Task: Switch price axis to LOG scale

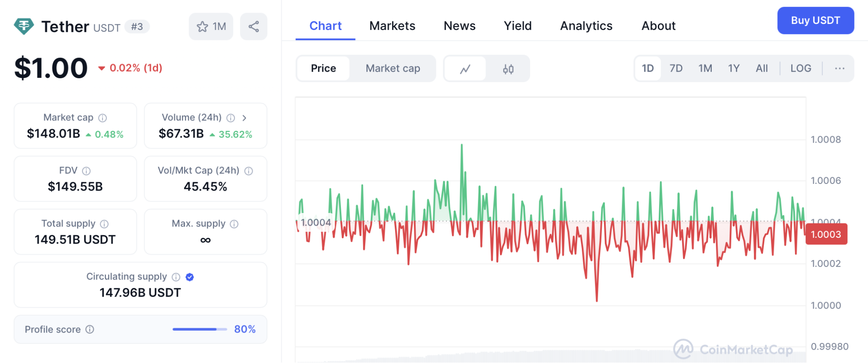Action: [801, 68]
